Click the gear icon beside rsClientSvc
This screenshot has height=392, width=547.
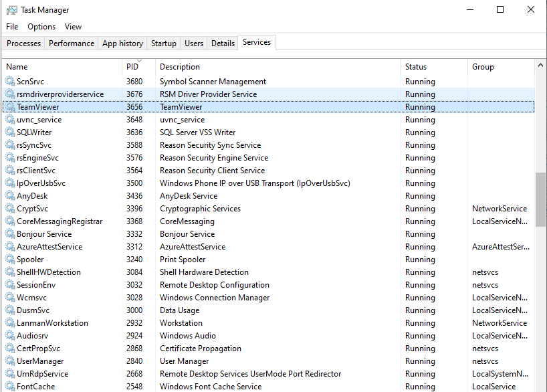10,171
